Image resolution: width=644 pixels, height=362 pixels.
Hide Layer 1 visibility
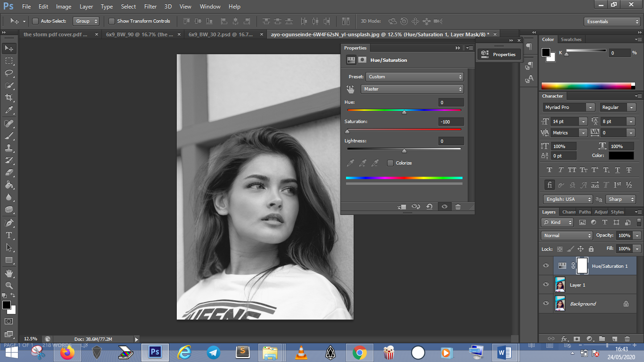tap(546, 285)
